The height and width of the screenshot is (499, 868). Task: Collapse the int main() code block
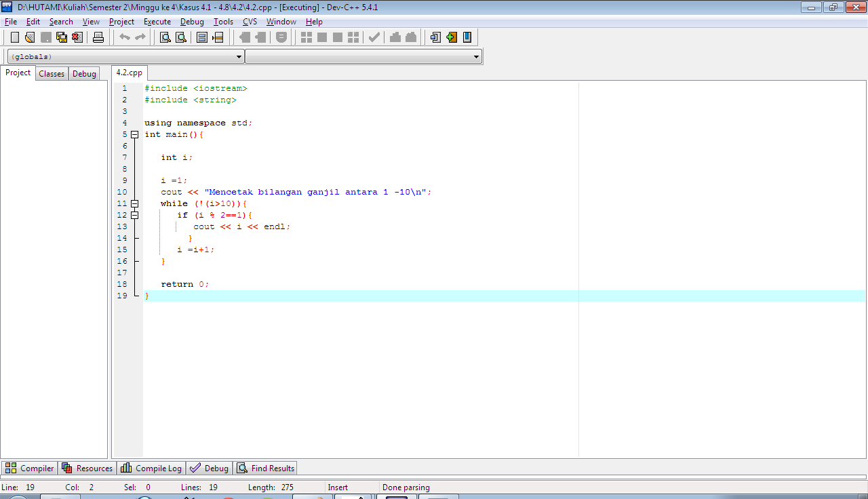pyautogui.click(x=134, y=134)
